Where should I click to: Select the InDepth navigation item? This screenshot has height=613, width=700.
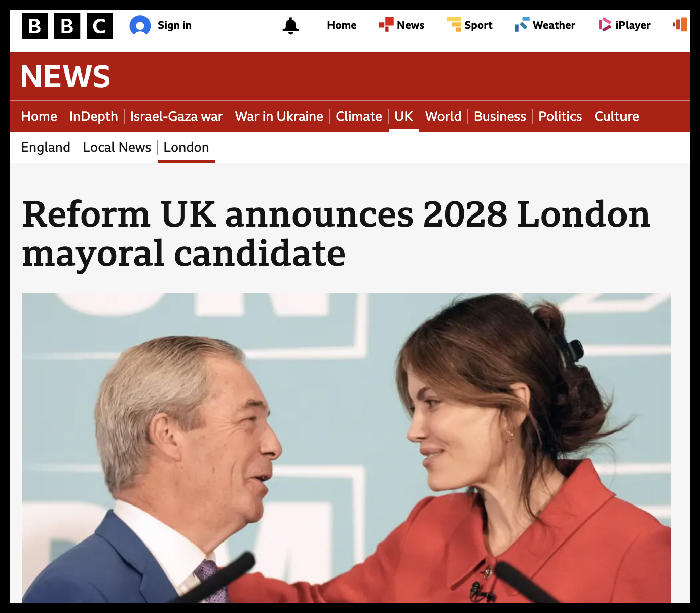[93, 116]
